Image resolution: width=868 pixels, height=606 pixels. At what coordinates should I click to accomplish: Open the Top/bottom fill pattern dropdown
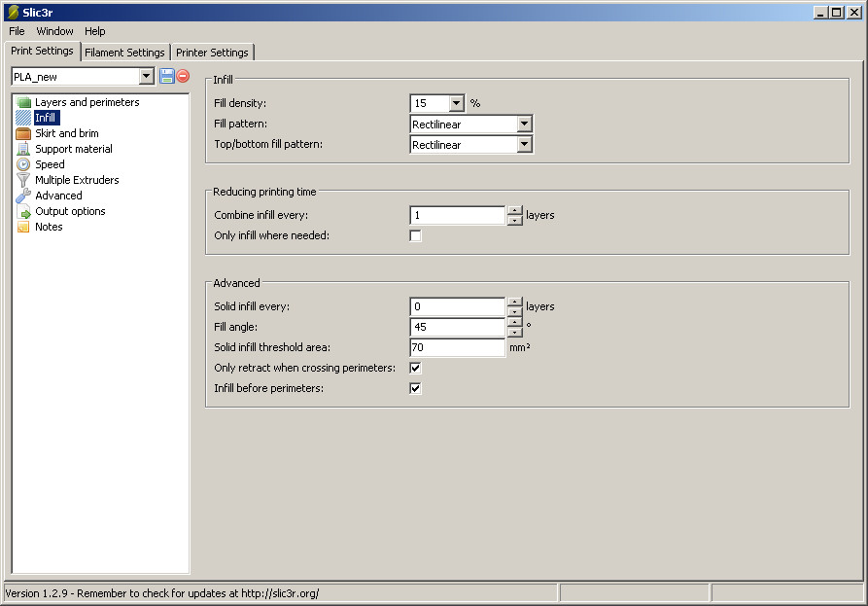(524, 145)
